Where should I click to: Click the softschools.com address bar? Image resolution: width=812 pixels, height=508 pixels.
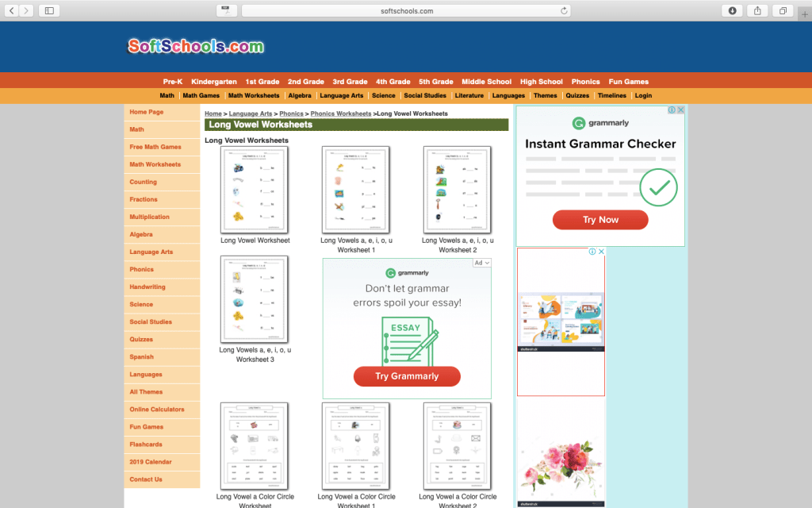point(405,10)
